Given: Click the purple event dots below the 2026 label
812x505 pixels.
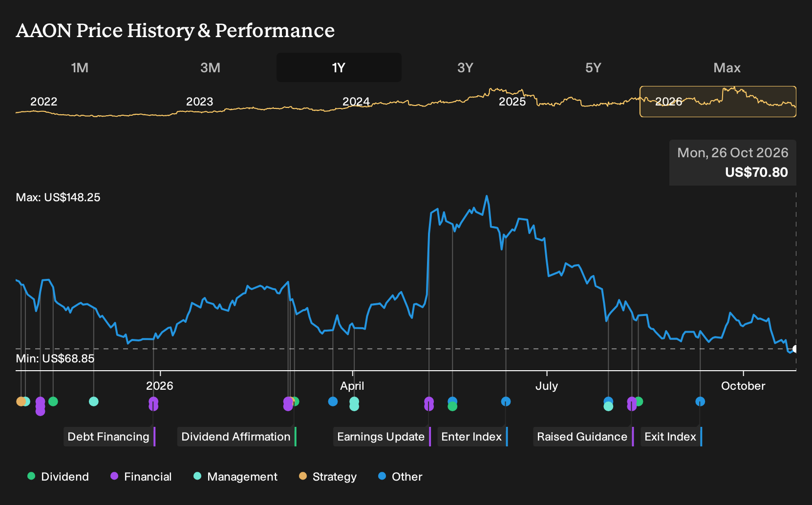Looking at the screenshot, I should pyautogui.click(x=153, y=404).
